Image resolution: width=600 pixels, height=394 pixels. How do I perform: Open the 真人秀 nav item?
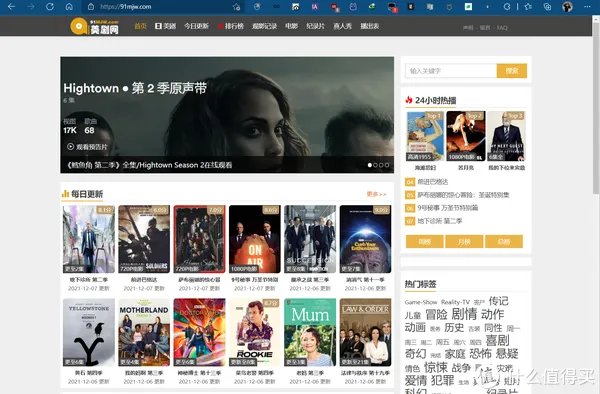[342, 26]
